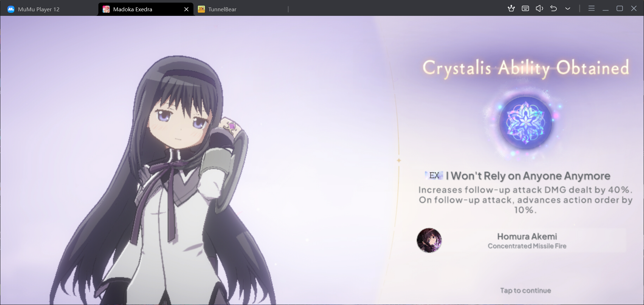Expand the title bar dropdown chevron
Viewport: 644px width, 305px height.
(x=567, y=8)
